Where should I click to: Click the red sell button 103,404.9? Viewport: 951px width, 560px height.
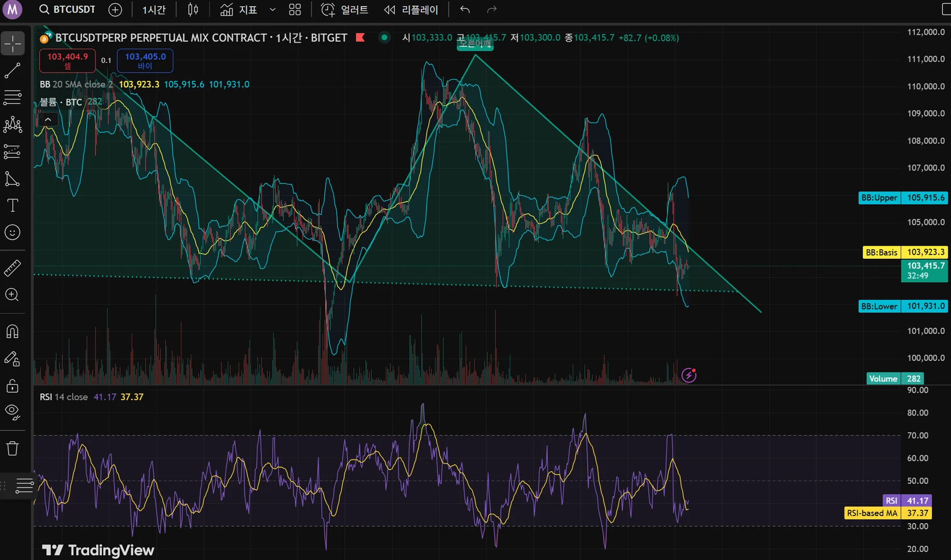pyautogui.click(x=67, y=61)
